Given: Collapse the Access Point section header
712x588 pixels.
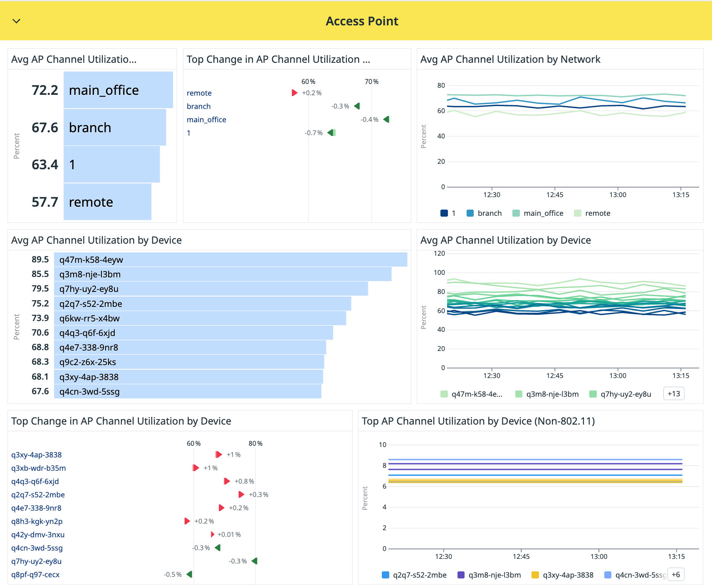Looking at the screenshot, I should pyautogui.click(x=16, y=21).
